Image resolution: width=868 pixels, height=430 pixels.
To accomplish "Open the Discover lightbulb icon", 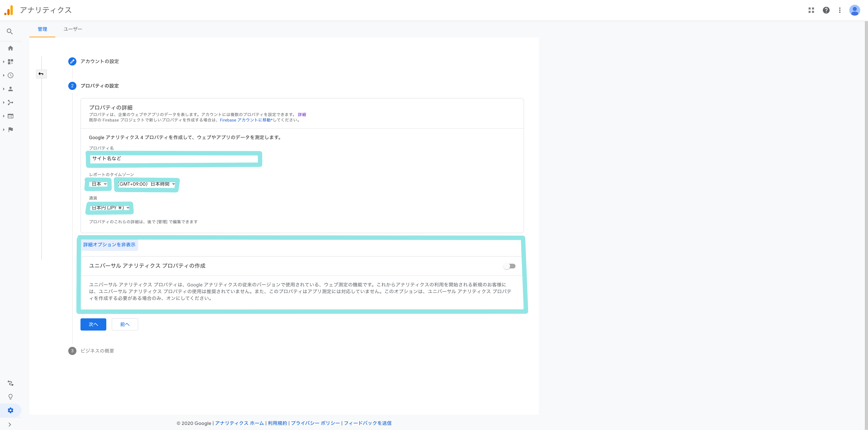I will [x=11, y=397].
